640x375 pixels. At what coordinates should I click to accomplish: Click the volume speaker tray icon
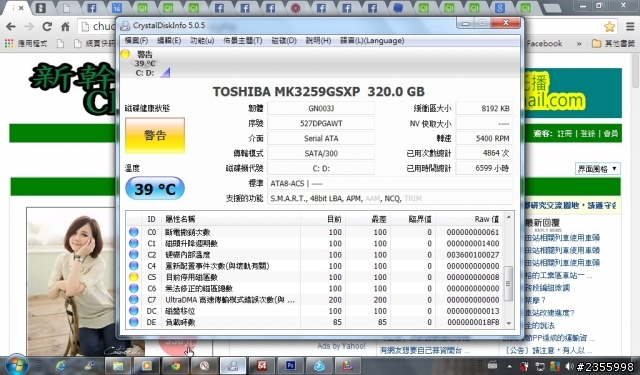click(x=569, y=366)
